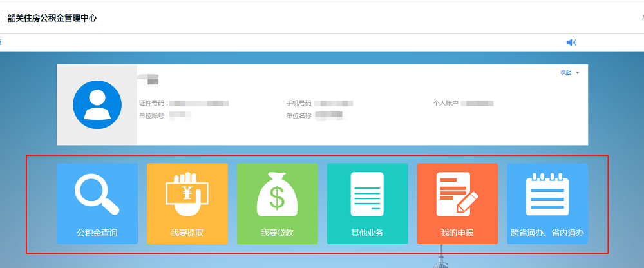Click the document icon on the teal tile
The width and height of the screenshot is (644, 268).
pyautogui.click(x=367, y=195)
